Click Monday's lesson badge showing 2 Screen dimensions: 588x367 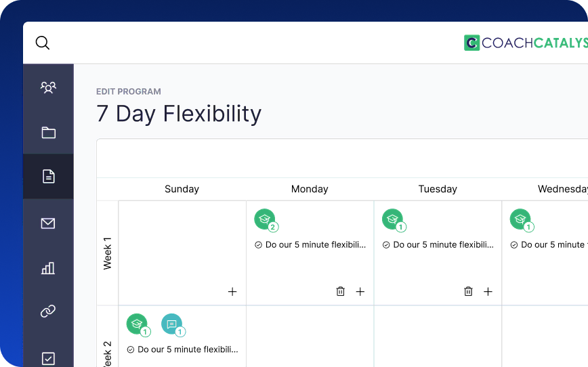point(266,221)
